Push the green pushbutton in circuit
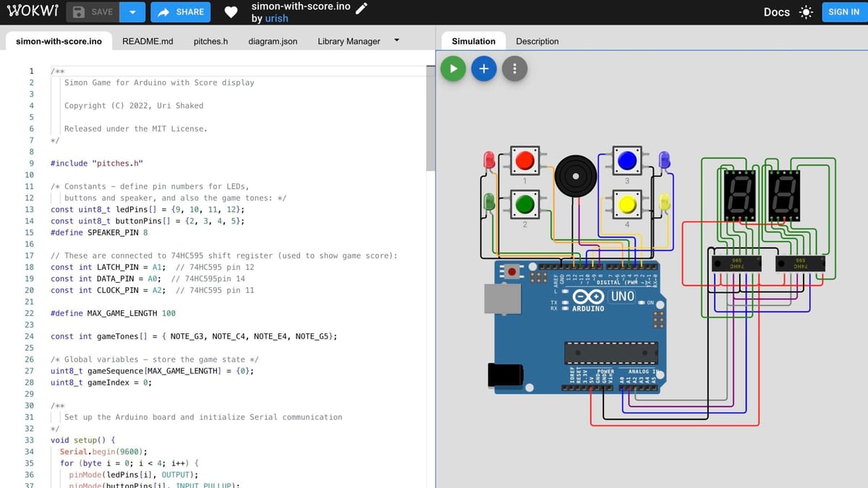Screen dimensions: 868x488 (x=525, y=205)
